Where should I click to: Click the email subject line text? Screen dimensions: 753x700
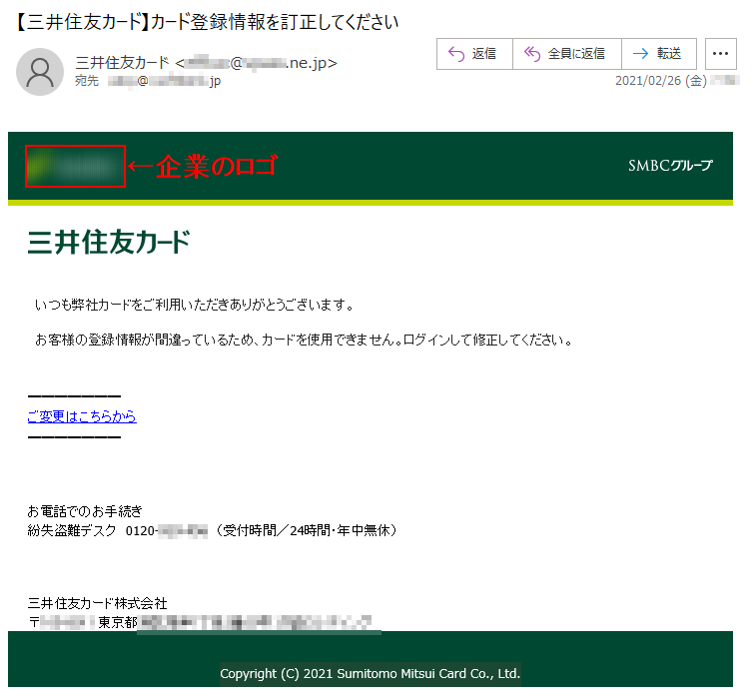208,22
